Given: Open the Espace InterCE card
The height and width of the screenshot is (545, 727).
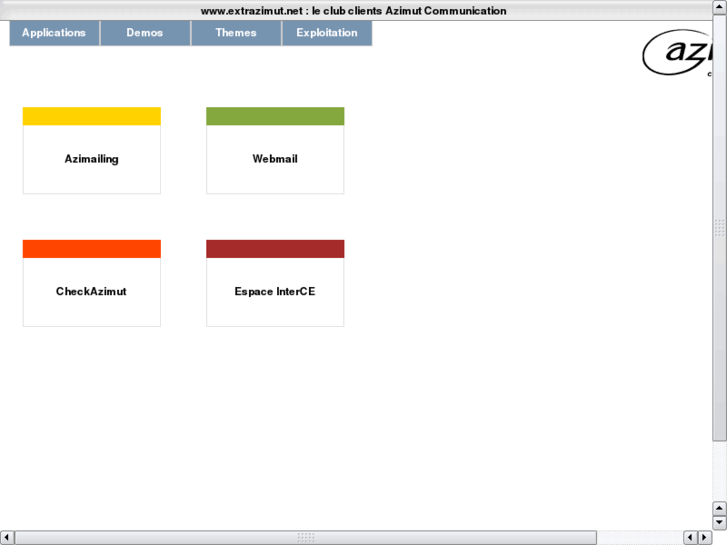Looking at the screenshot, I should 275,283.
